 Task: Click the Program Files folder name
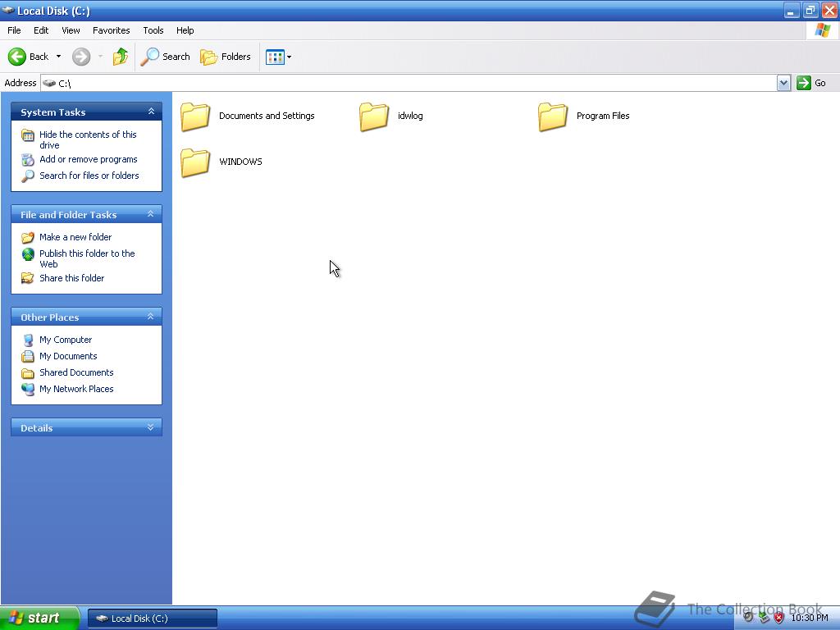click(603, 116)
